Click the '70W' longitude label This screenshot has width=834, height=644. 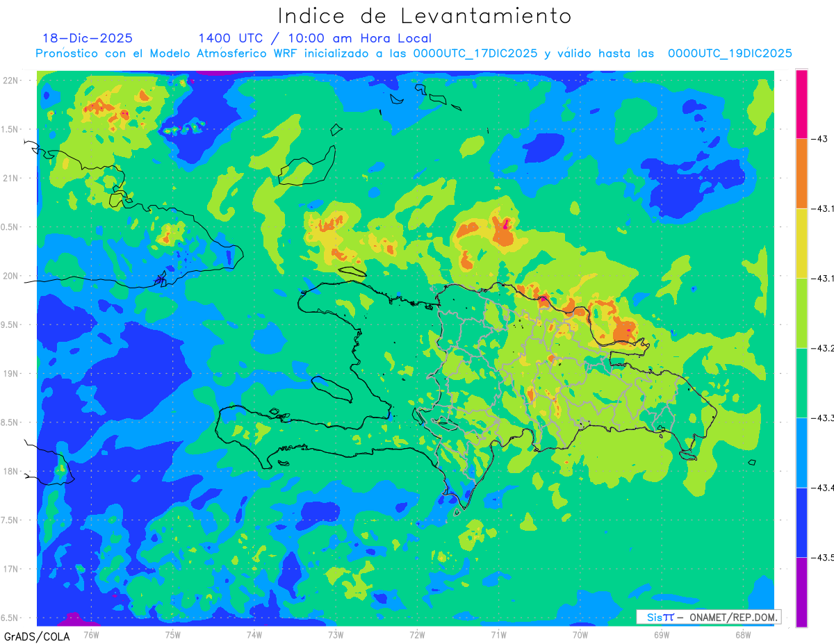click(x=580, y=634)
